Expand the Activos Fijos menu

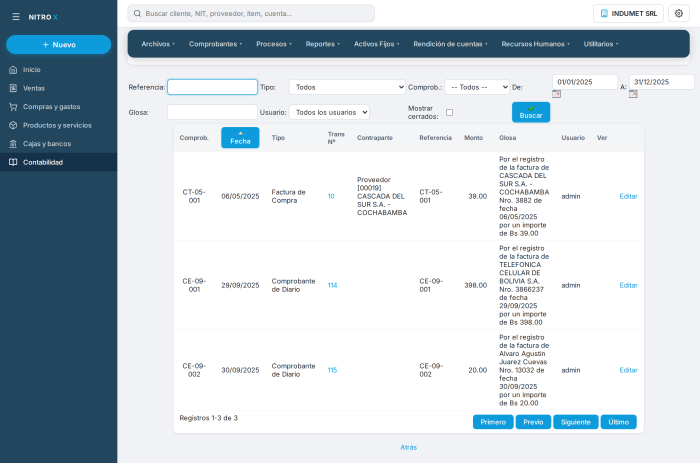[376, 44]
